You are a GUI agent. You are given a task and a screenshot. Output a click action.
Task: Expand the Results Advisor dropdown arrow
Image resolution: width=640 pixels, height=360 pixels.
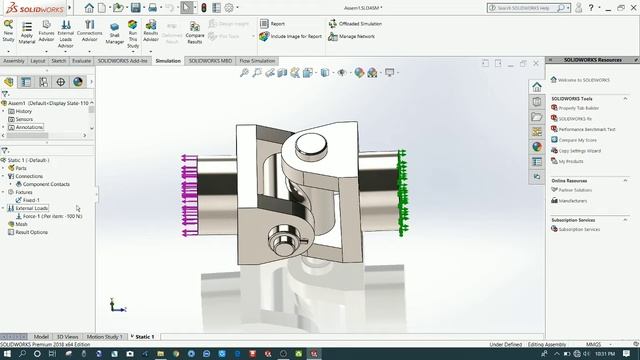(x=151, y=51)
